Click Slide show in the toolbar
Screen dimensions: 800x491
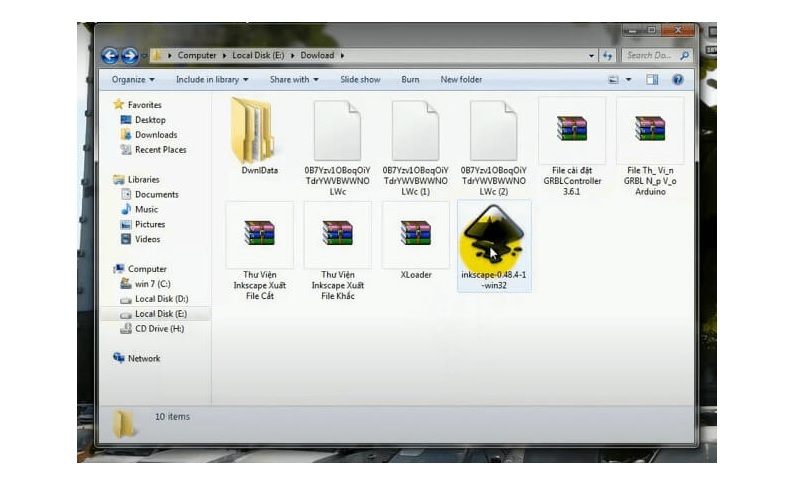[x=360, y=80]
